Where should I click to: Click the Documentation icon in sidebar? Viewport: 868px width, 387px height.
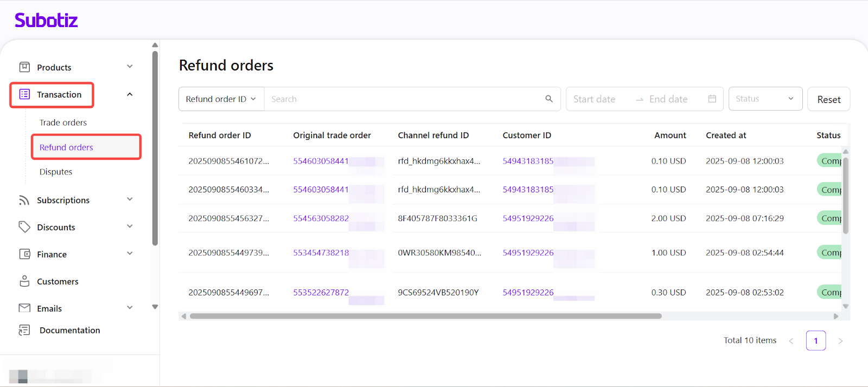click(24, 330)
